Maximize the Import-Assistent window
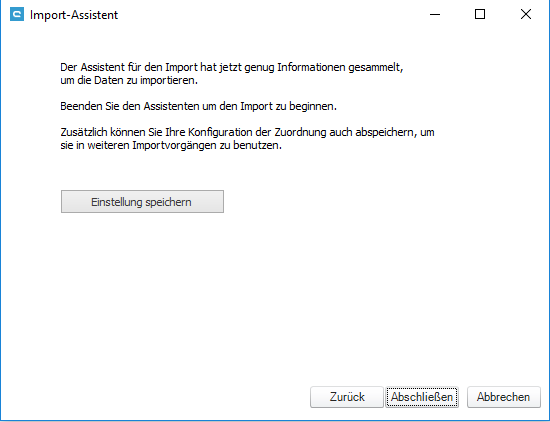Viewport: 550px width, 422px height. click(480, 14)
